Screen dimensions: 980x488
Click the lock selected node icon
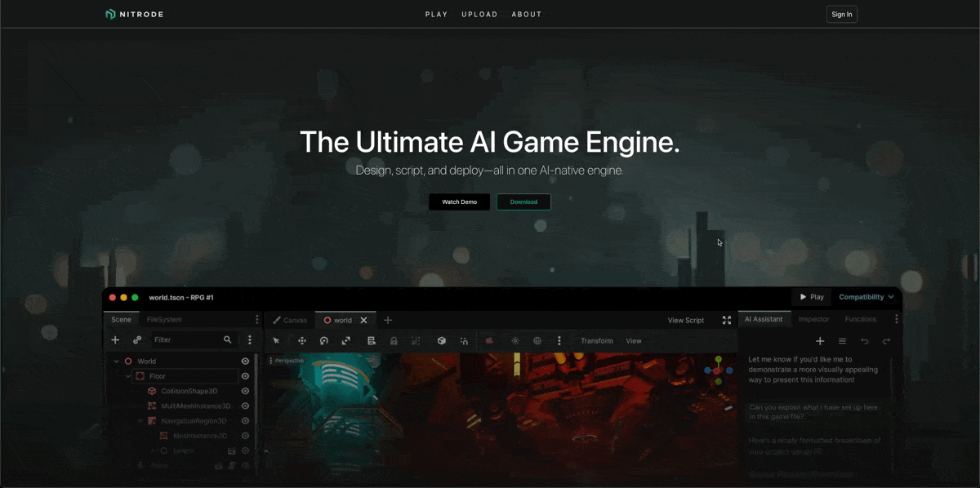click(394, 341)
